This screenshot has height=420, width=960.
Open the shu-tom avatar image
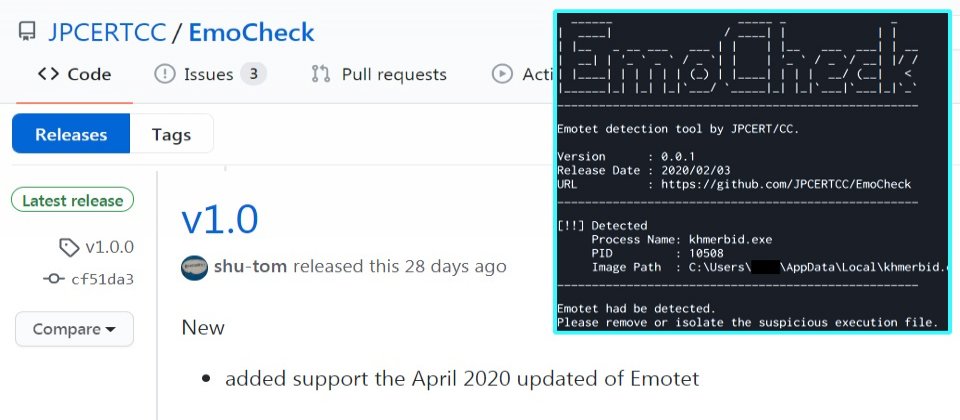194,267
